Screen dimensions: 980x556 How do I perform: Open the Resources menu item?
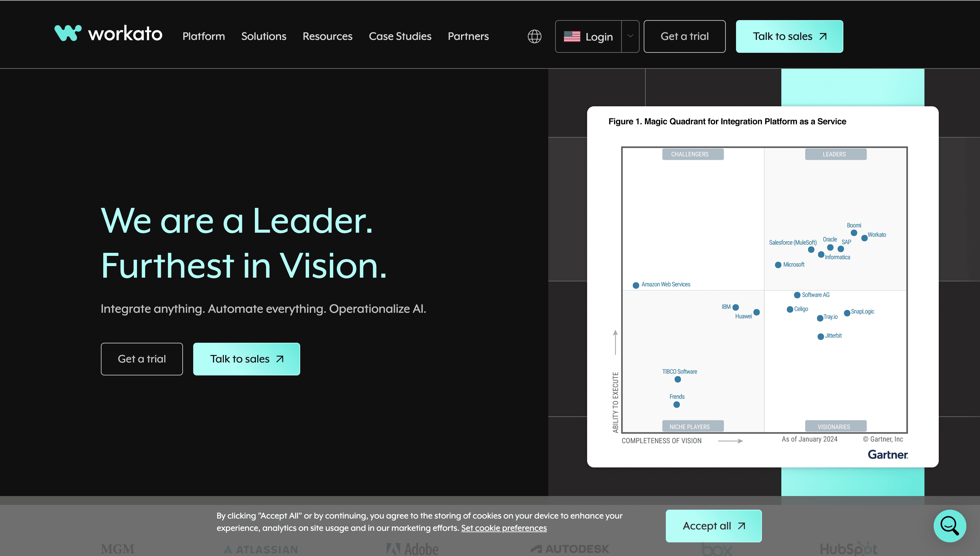coord(327,36)
